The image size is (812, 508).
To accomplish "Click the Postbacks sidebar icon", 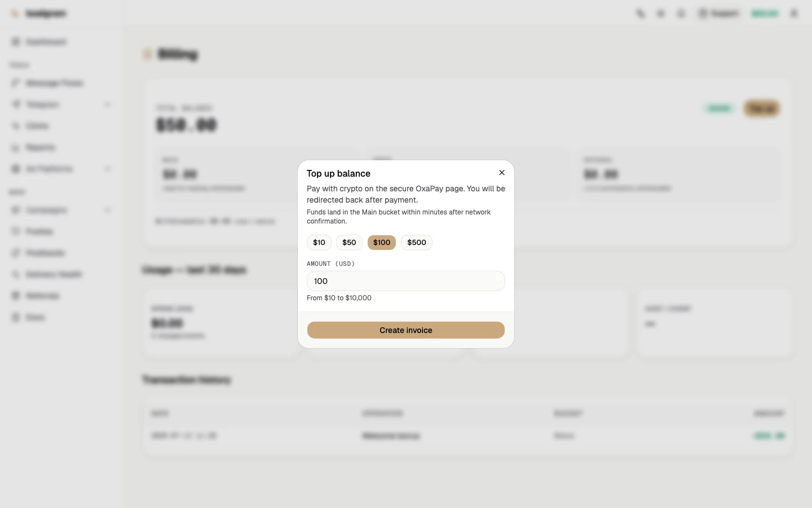I will [16, 253].
